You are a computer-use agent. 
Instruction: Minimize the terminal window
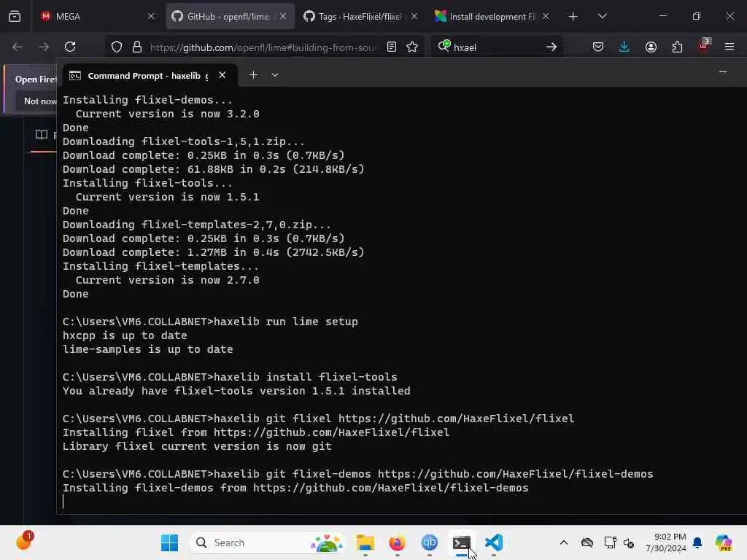(723, 72)
